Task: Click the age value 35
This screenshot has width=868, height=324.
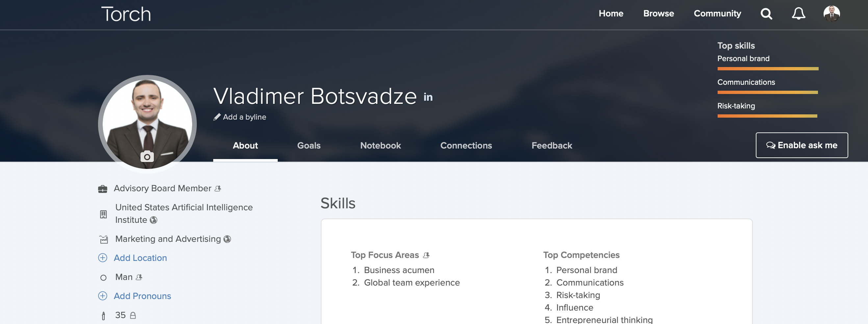Action: 120,315
